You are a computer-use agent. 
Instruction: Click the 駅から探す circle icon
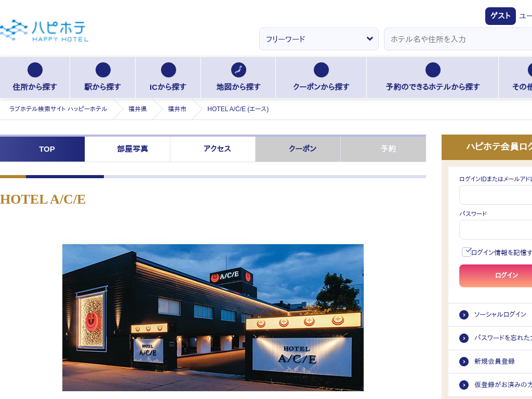(x=103, y=70)
